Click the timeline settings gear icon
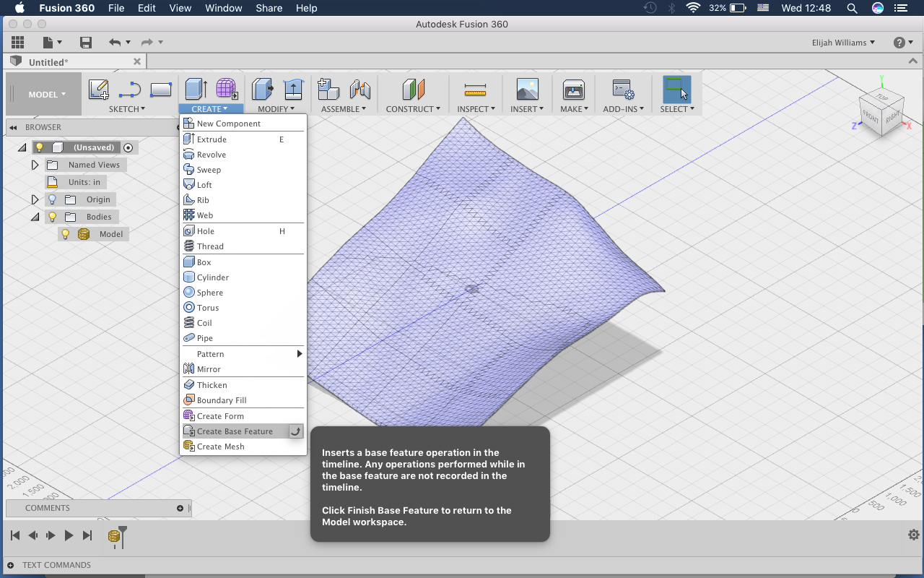 914,535
